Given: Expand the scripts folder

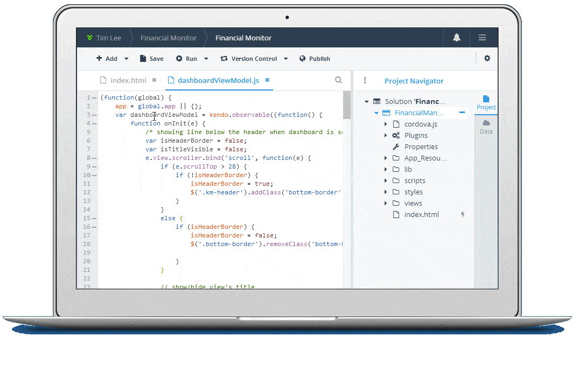Looking at the screenshot, I should coord(386,181).
